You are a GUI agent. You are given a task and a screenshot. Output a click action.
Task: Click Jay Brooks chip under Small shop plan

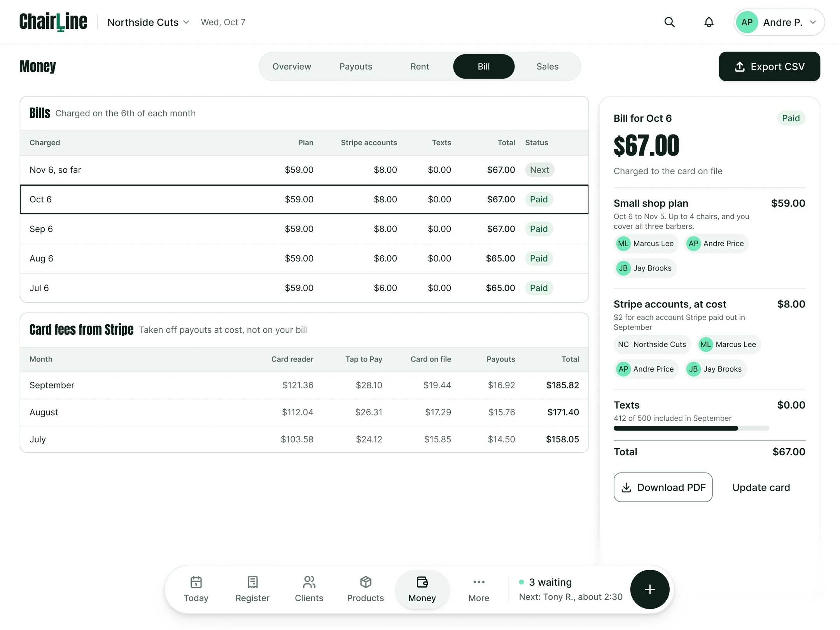point(645,268)
